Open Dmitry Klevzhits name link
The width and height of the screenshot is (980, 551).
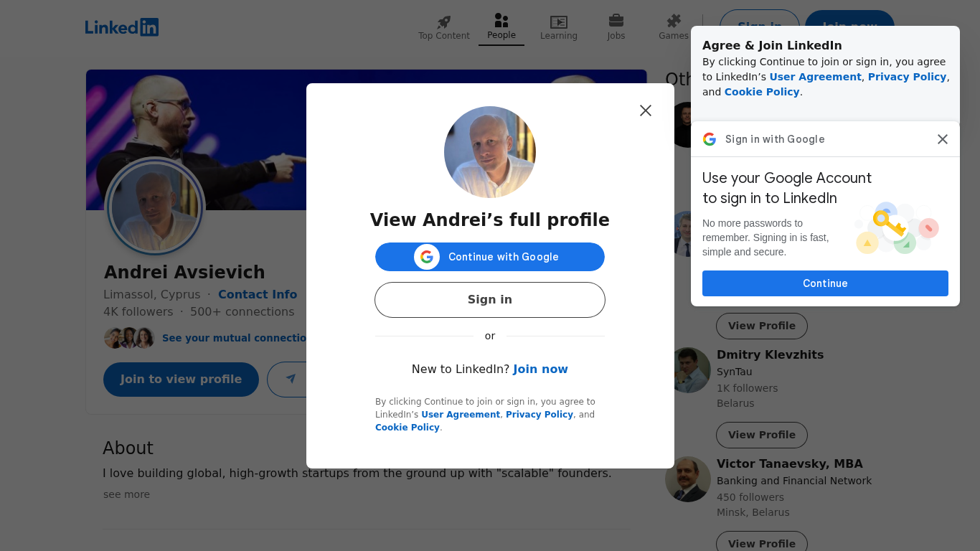[770, 355]
